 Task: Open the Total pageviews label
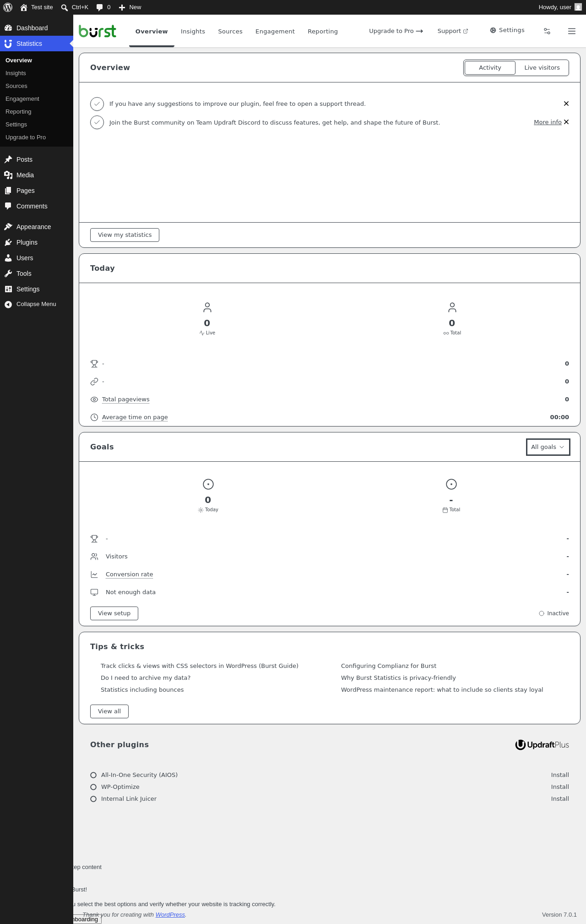(126, 399)
